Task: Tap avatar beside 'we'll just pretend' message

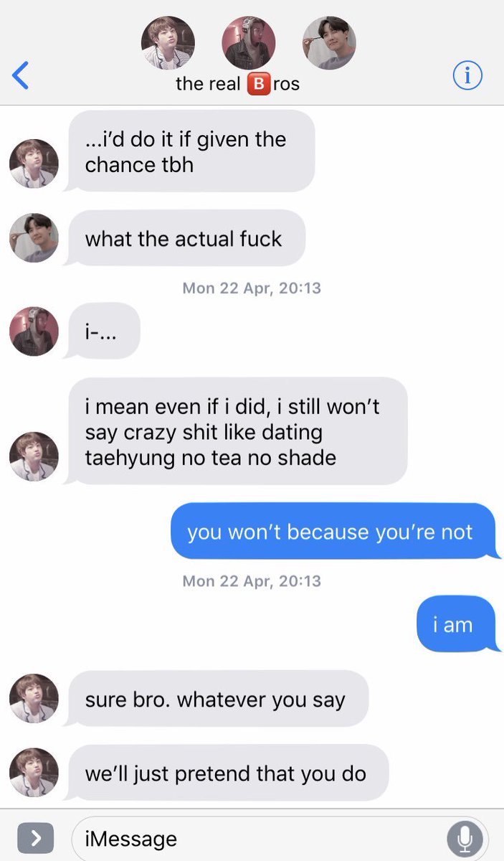Action: click(x=34, y=773)
